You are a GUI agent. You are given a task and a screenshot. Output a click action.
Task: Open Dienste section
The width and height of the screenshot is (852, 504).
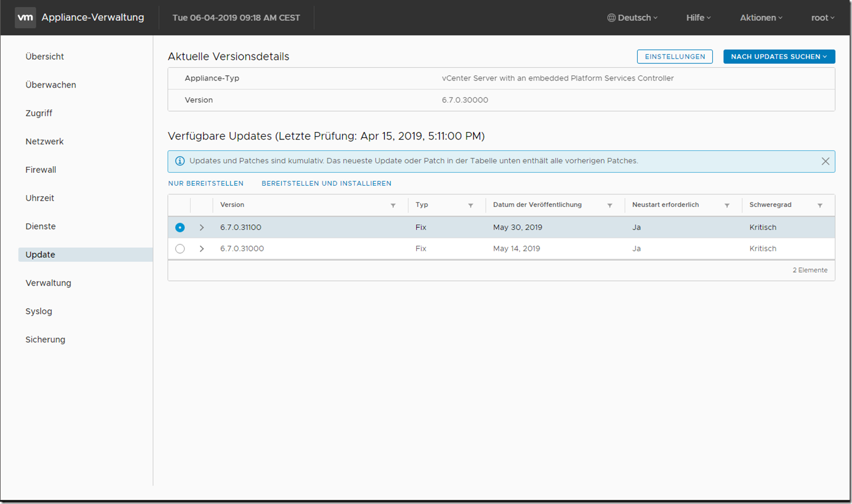40,227
